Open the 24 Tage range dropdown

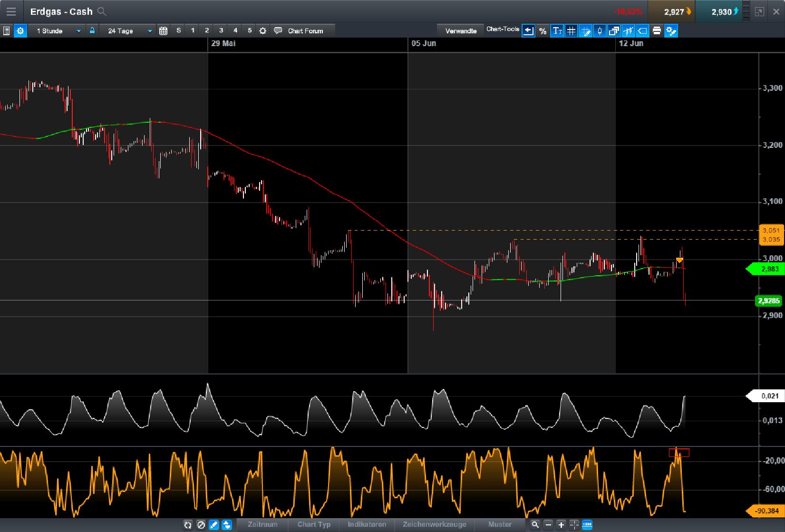[x=128, y=30]
